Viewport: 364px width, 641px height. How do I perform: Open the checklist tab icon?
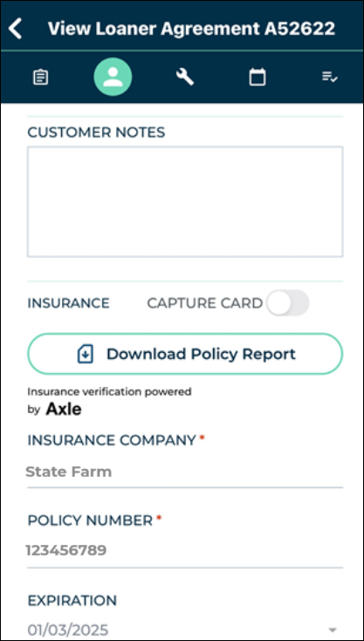[329, 77]
